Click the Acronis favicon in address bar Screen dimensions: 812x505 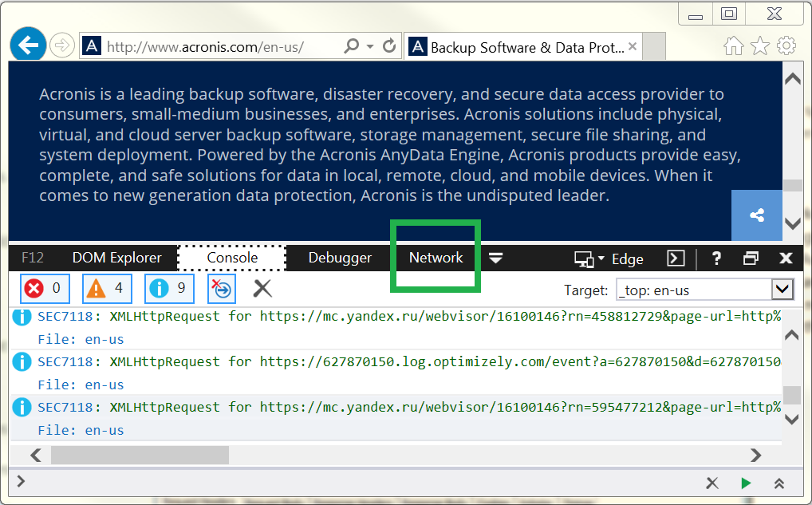pyautogui.click(x=92, y=46)
